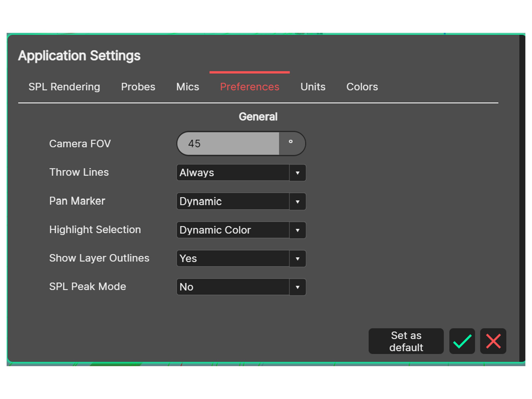
Task: Select the Preferences tab
Action: coord(249,87)
